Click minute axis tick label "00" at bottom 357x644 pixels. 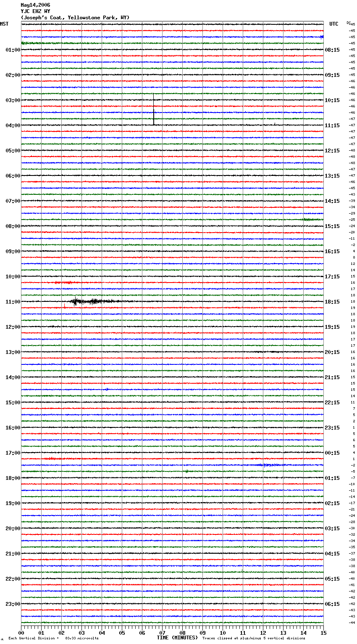[21, 633]
